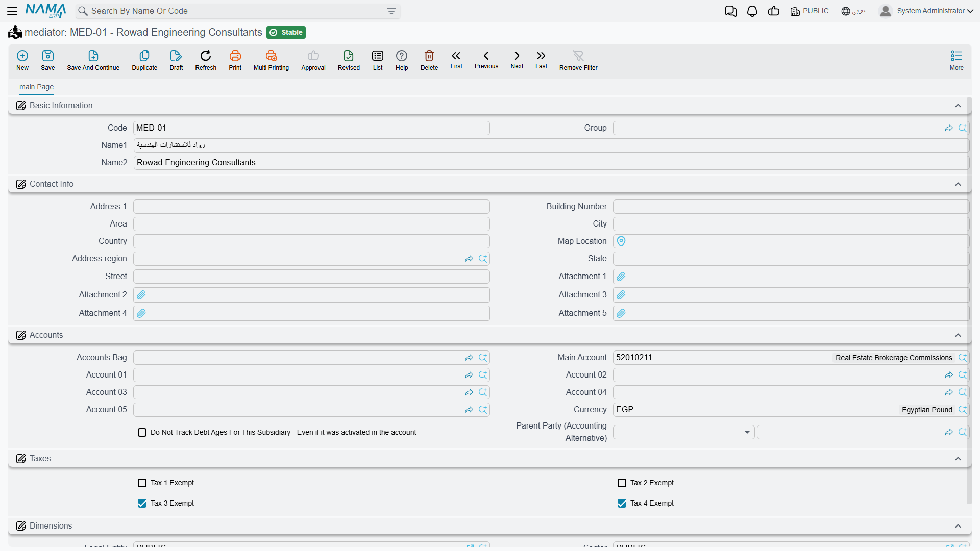Go to the Next record
The image size is (980, 551).
pos(517,60)
